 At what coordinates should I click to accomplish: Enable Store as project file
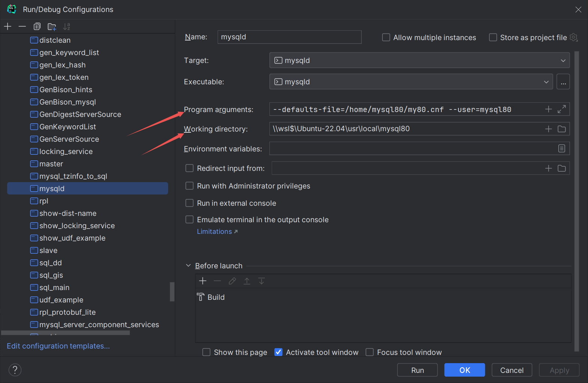pos(493,37)
